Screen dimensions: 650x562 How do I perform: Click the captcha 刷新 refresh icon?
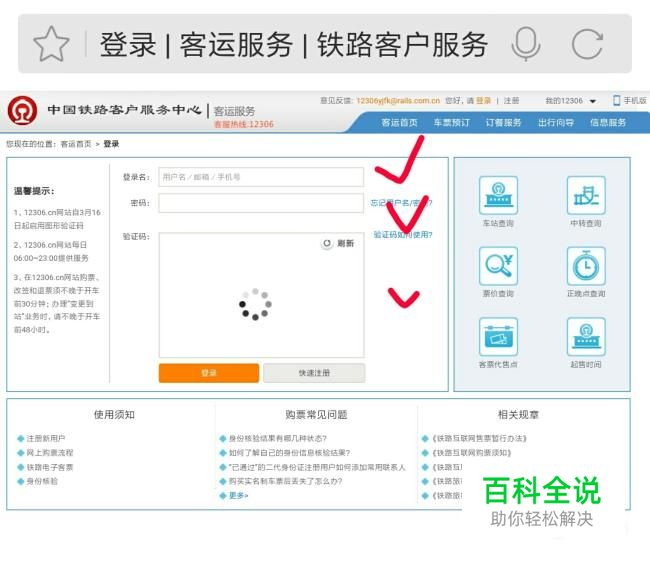pos(327,243)
